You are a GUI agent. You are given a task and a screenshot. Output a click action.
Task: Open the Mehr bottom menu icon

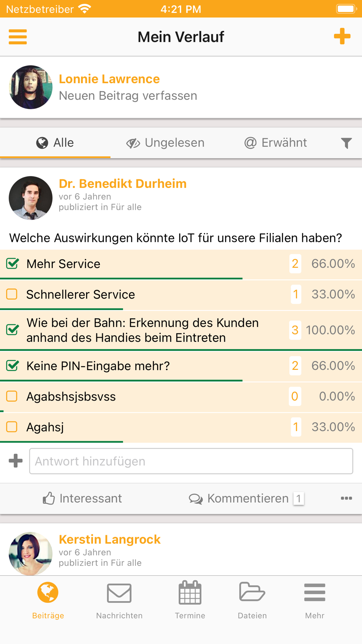click(x=315, y=592)
